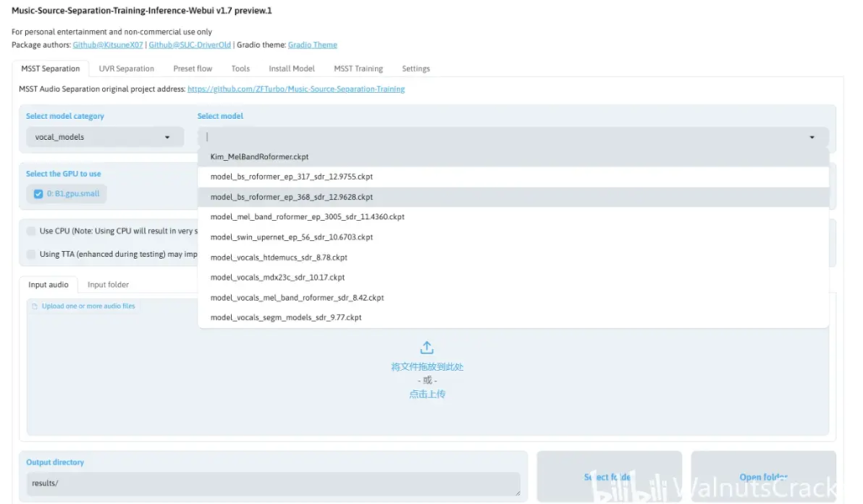Select the Input audio sub-tab

tap(48, 285)
